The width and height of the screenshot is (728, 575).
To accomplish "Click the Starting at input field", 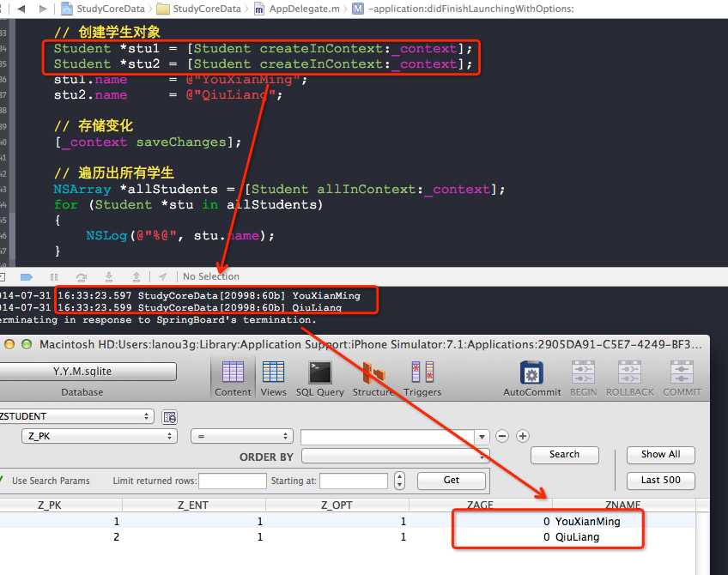I will [x=354, y=481].
